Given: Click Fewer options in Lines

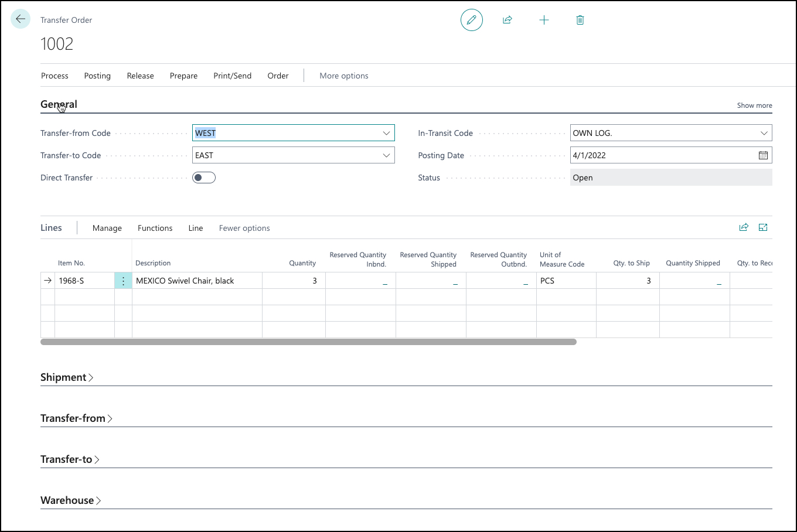Looking at the screenshot, I should pos(244,228).
